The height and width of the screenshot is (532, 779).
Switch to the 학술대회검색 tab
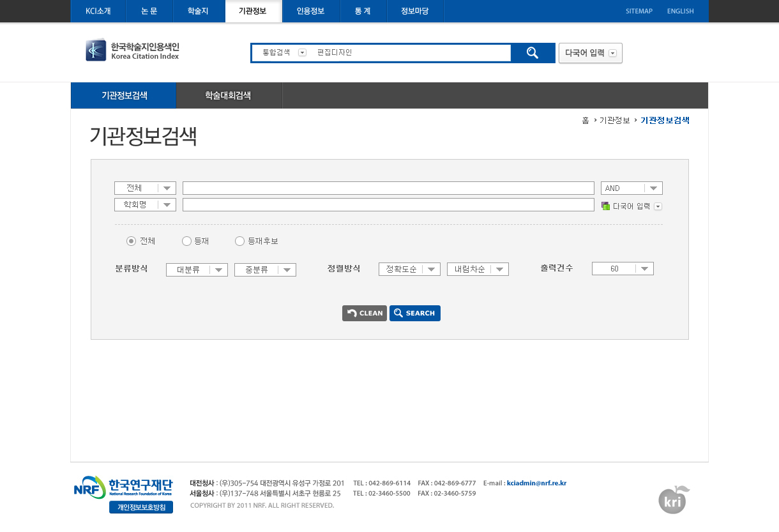pyautogui.click(x=229, y=95)
